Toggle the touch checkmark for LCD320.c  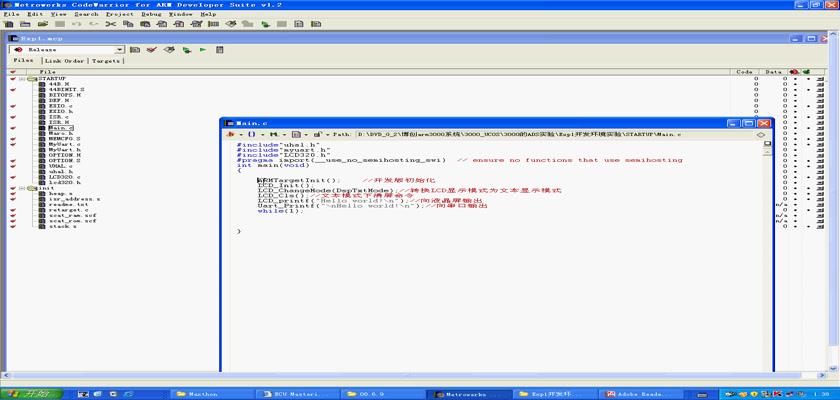click(x=13, y=177)
